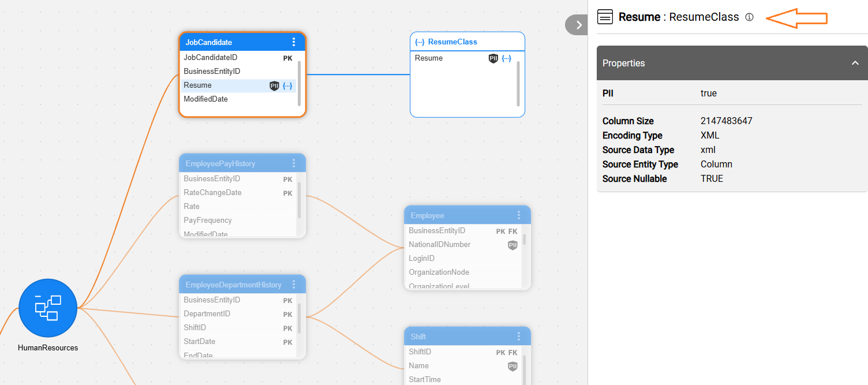This screenshot has height=385, width=868.
Task: Click the Source Entity Type value Column
Action: point(716,165)
